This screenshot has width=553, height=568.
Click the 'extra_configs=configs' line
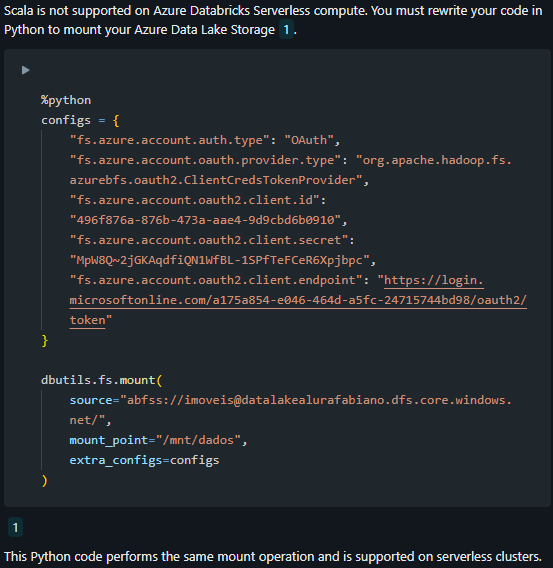[x=144, y=460]
